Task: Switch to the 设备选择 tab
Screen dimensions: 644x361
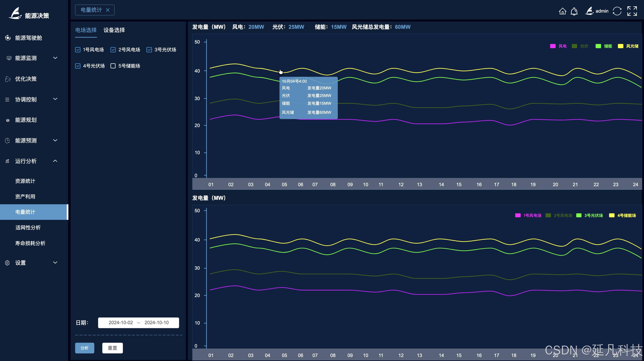Action: click(114, 30)
